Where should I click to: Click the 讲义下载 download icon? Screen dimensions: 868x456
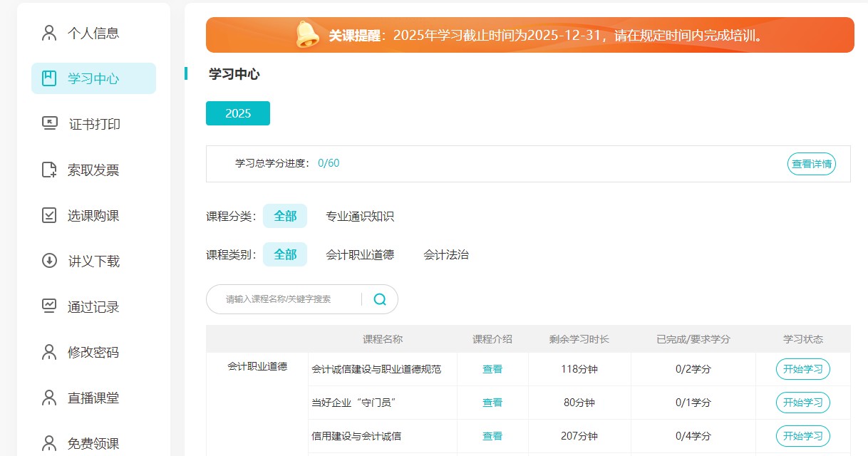pyautogui.click(x=49, y=261)
